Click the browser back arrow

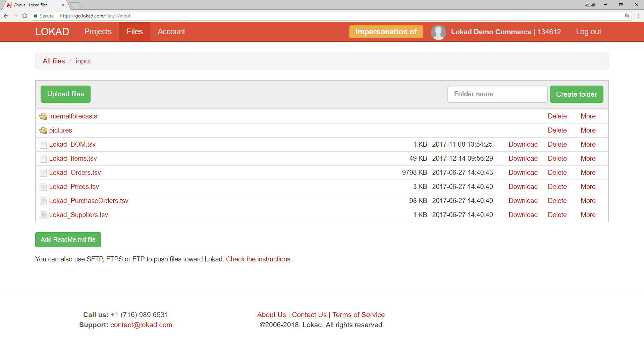pyautogui.click(x=6, y=15)
